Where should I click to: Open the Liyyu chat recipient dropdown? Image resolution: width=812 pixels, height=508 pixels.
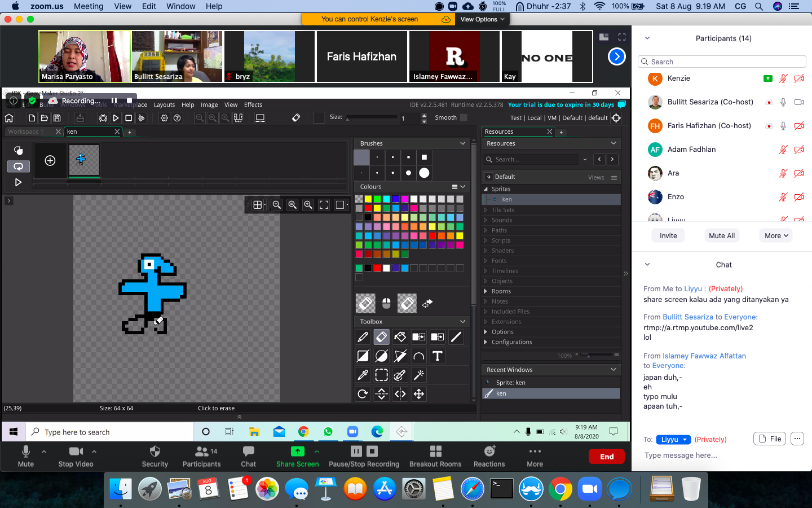(x=673, y=439)
